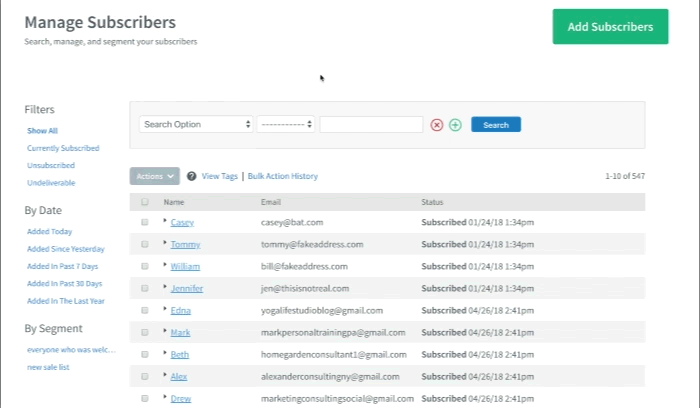Image resolution: width=700 pixels, height=408 pixels.
Task: Expand details arrow next to Jennifer
Action: pos(165,287)
